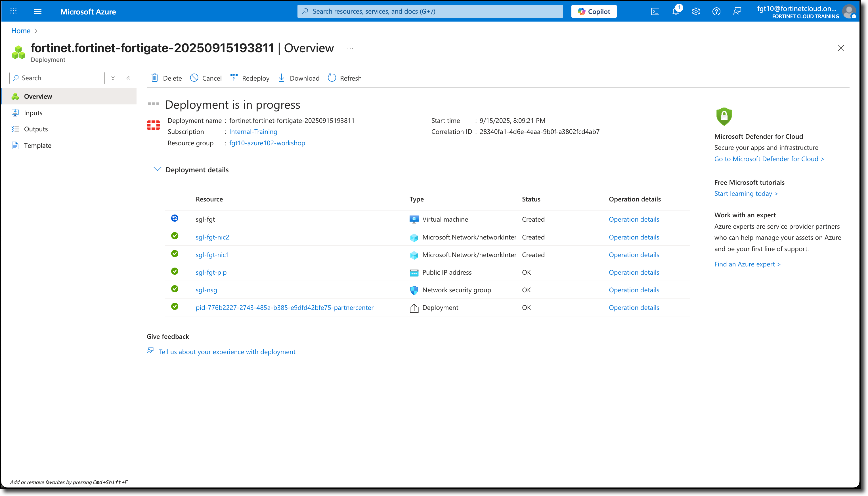This screenshot has width=868, height=496.
Task: Collapse the Deployment details section
Action: (x=157, y=169)
